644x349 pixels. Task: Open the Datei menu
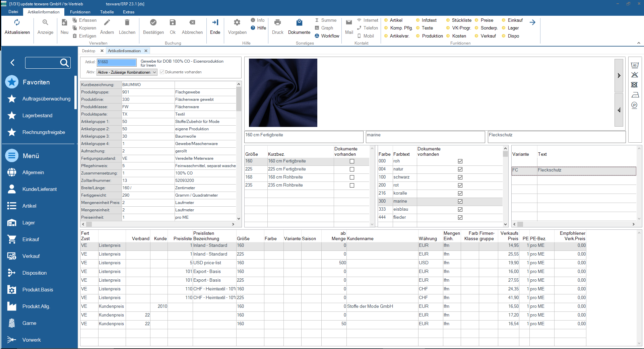click(x=13, y=12)
